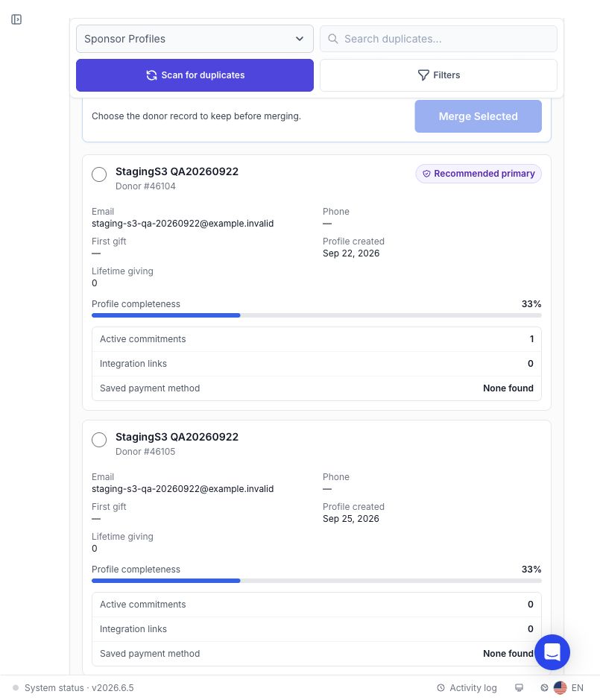Click the Recommended primary badge
This screenshot has width=600, height=700.
coord(479,174)
